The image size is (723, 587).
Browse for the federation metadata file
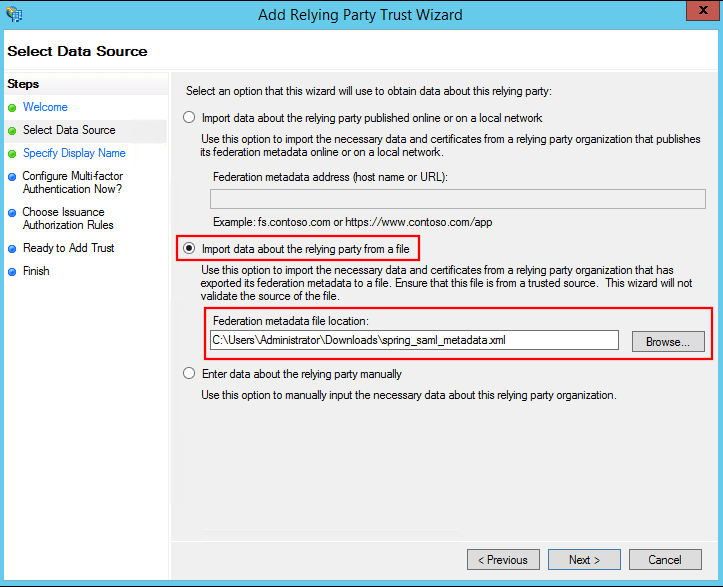click(x=668, y=342)
